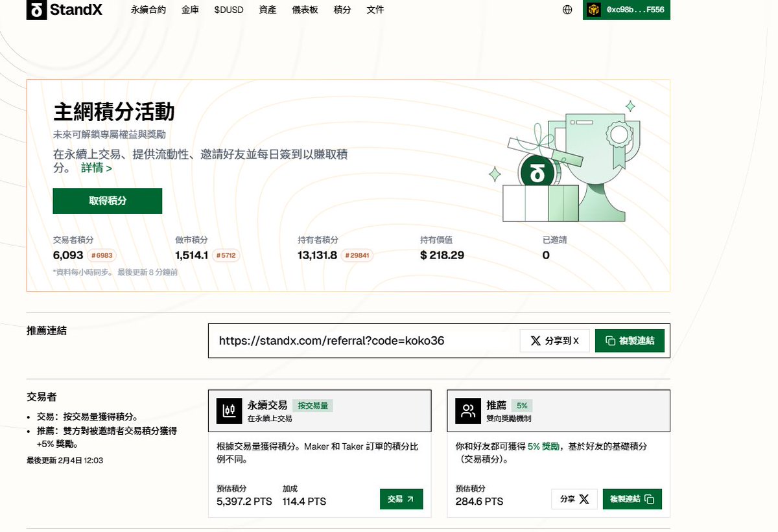Screen dimensions: 778x532
Task: Click the green 5% 獎勵 text in referral description
Action: 543,446
